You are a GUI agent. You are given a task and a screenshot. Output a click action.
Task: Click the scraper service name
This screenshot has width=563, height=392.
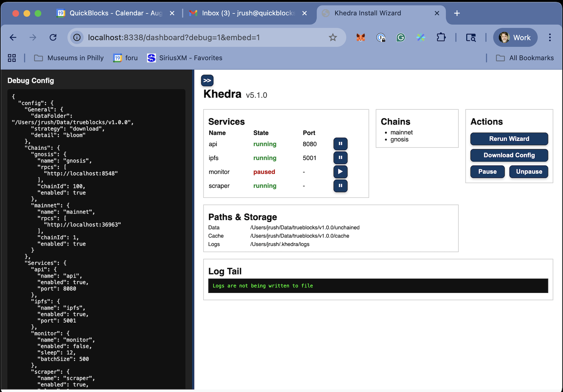pyautogui.click(x=219, y=186)
